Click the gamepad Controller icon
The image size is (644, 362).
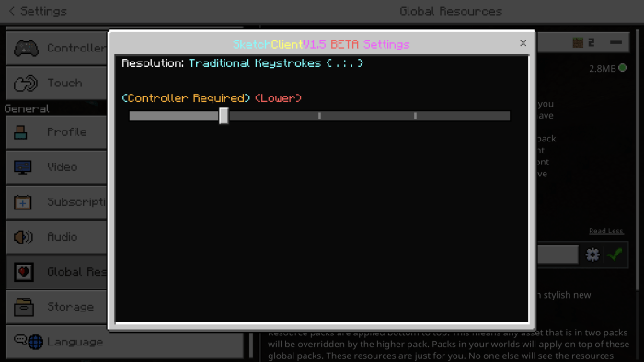pos(26,49)
